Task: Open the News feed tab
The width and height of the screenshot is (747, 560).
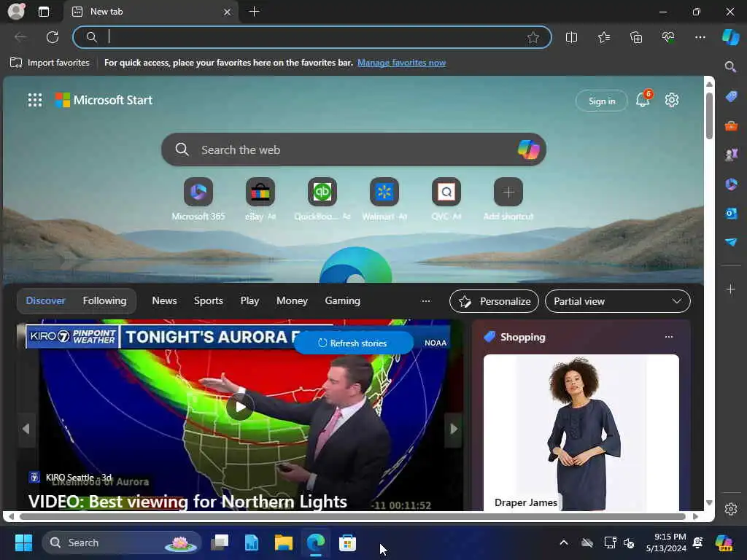Action: point(164,301)
